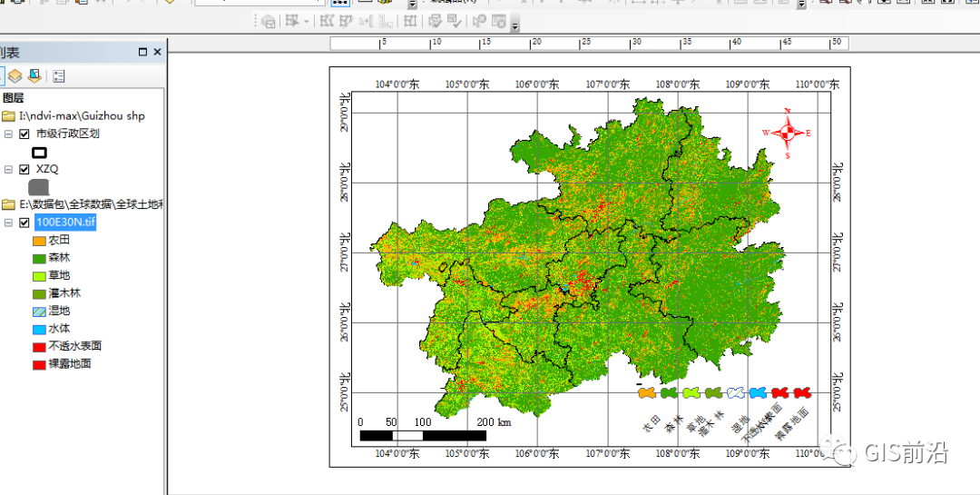
Task: Select the Reshape Edge tool with pencil
Action: (346, 21)
